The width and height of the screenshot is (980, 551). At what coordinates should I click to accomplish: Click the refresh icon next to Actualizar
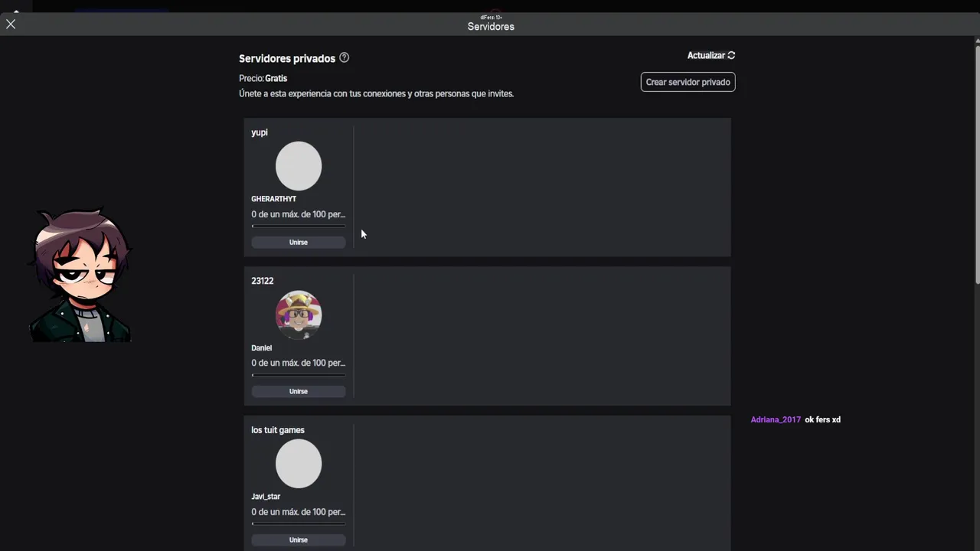pos(731,55)
